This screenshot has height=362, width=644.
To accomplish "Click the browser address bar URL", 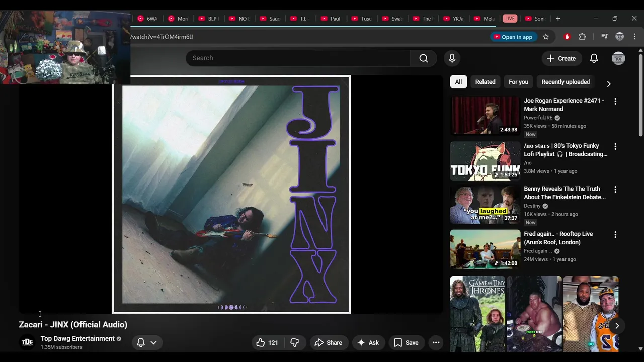I will (162, 37).
